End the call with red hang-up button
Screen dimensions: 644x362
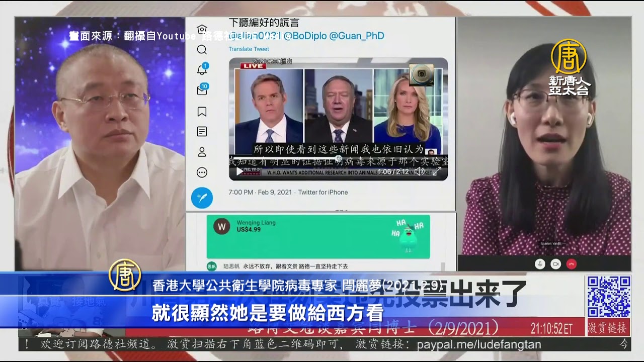click(572, 263)
